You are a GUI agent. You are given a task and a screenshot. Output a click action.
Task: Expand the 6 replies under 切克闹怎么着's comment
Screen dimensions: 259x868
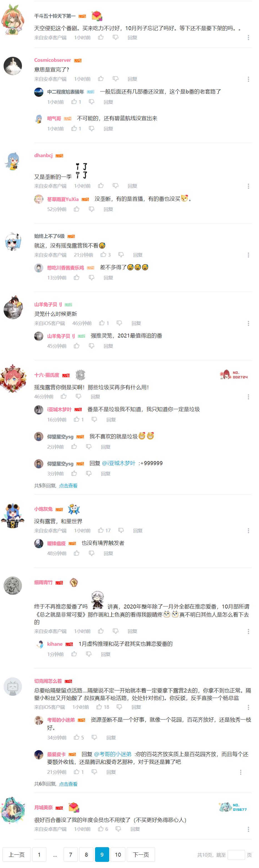68,784
